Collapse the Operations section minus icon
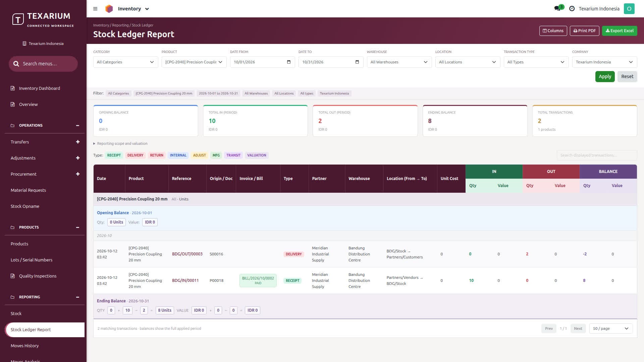Screen dimensions: 644x362 pyautogui.click(x=77, y=125)
